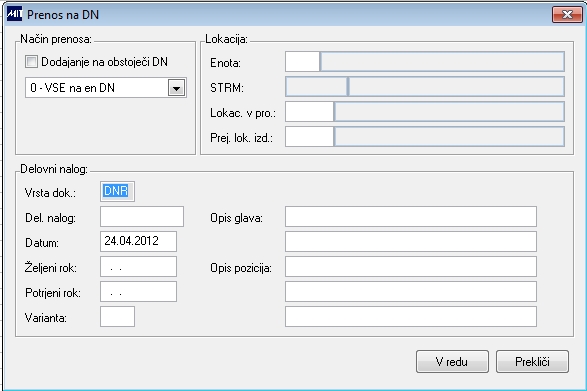Click the Datum field showing 24.04.2012

139,242
